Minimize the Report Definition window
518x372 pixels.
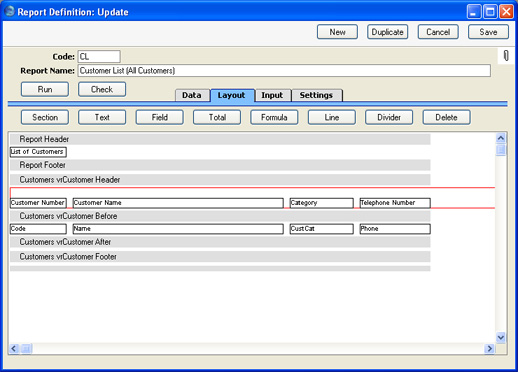click(x=474, y=12)
